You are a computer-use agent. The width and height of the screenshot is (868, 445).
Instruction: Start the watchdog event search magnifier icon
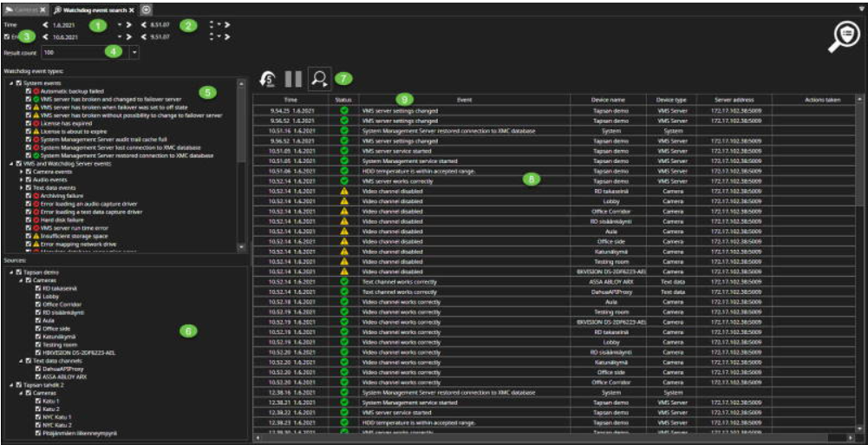319,79
